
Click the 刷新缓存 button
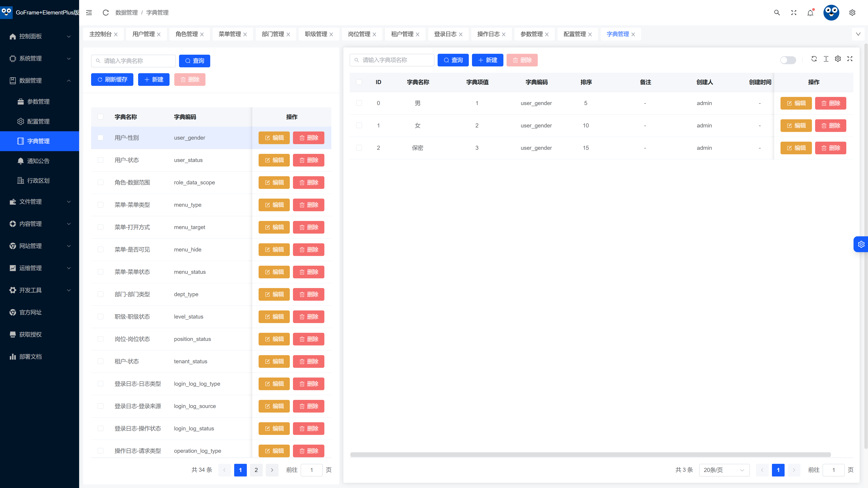coord(112,80)
